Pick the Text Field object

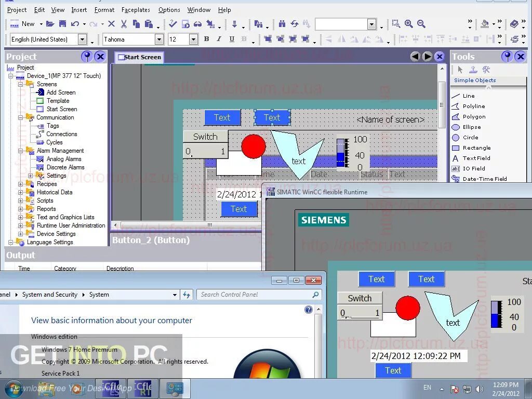pyautogui.click(x=476, y=158)
